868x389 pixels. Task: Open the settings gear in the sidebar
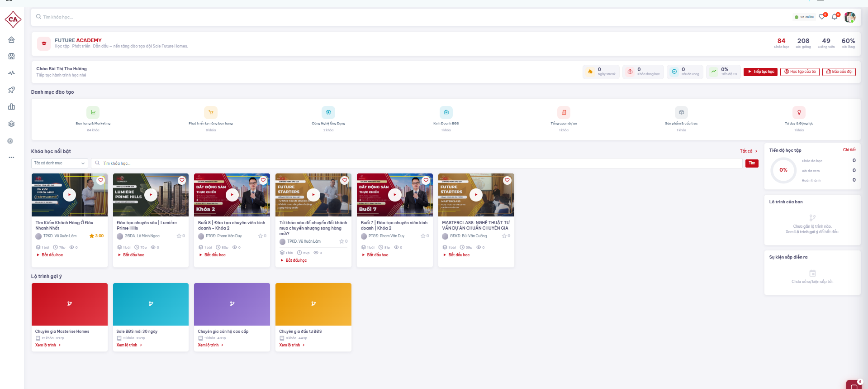(12, 124)
